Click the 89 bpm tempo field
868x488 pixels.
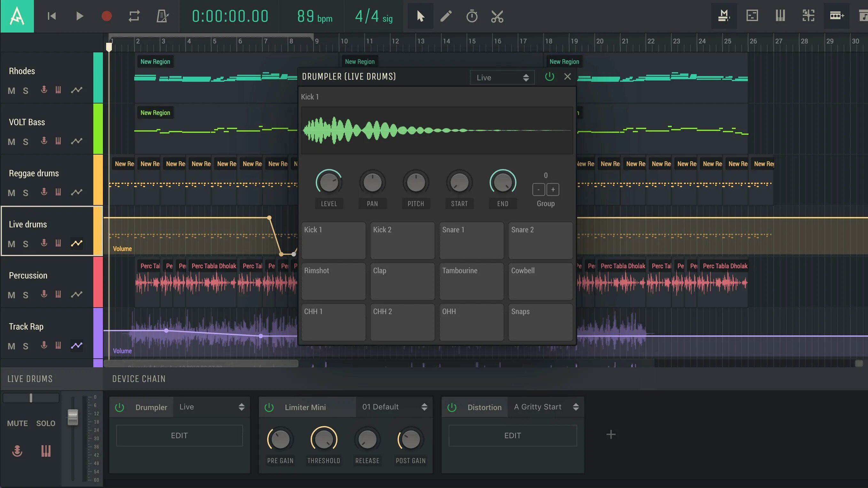[314, 16]
